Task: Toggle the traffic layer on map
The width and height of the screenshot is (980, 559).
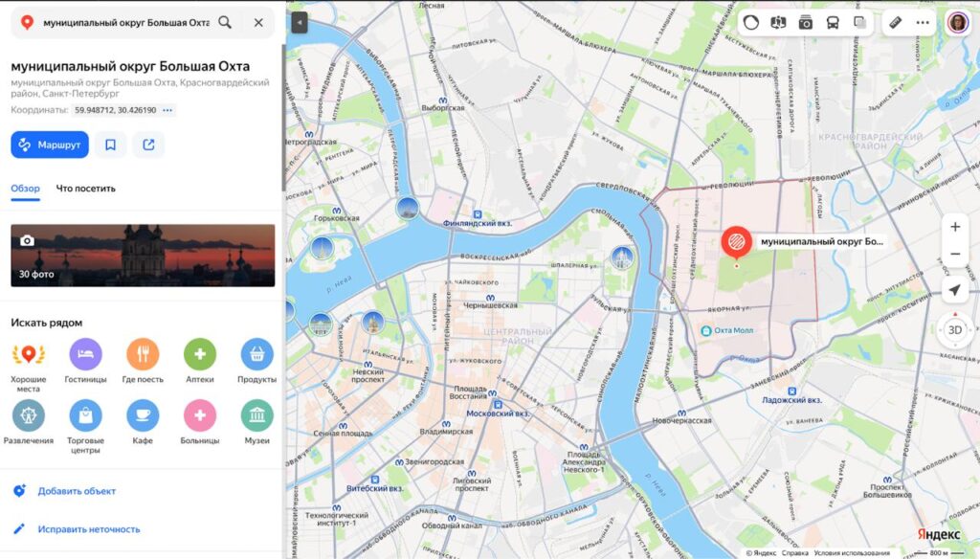Action: click(751, 23)
